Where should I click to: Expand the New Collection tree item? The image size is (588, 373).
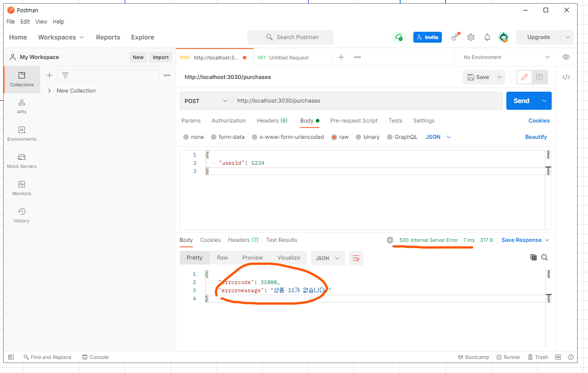pos(49,91)
